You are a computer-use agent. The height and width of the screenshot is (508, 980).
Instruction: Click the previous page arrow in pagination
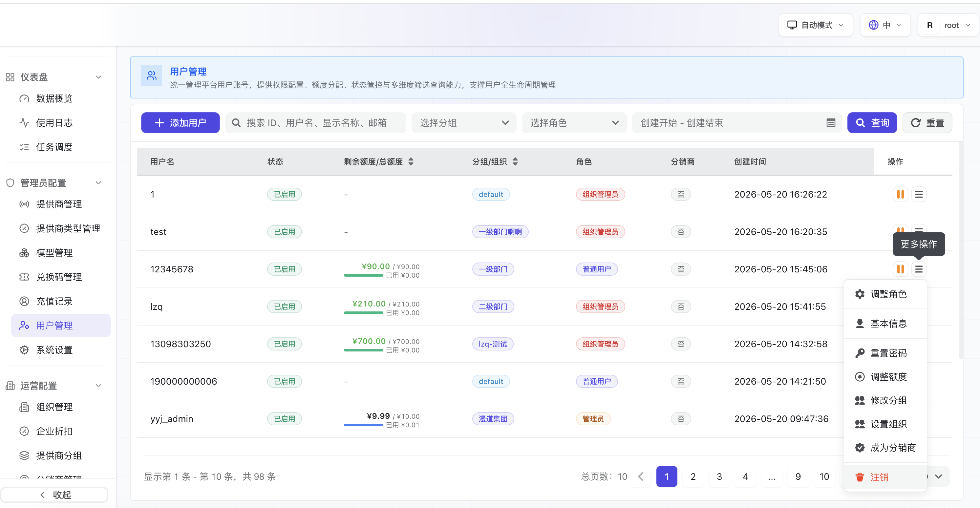[x=641, y=476]
